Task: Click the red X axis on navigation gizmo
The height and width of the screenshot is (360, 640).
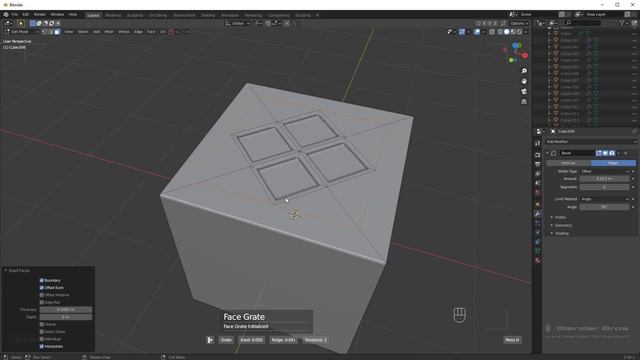Action: [x=525, y=56]
